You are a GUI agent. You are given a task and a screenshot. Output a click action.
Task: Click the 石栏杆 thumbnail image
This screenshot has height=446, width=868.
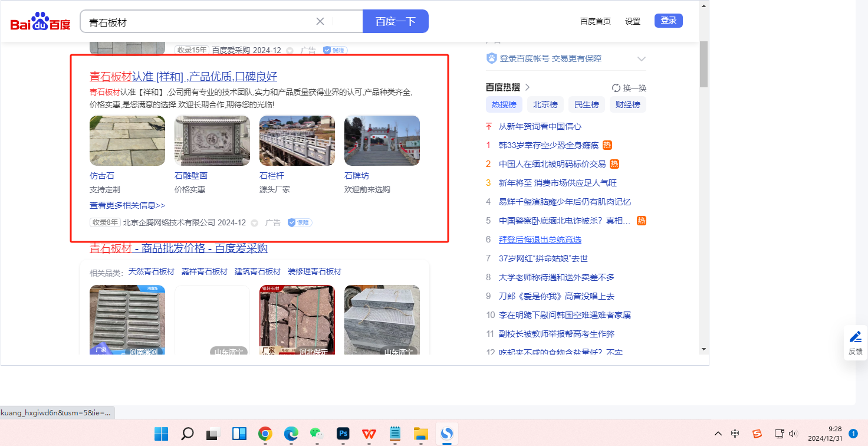(297, 140)
